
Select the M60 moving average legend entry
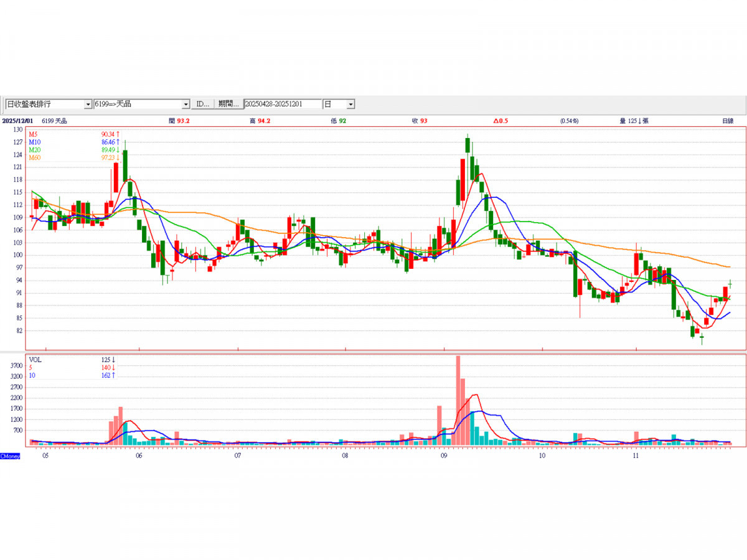[34, 158]
